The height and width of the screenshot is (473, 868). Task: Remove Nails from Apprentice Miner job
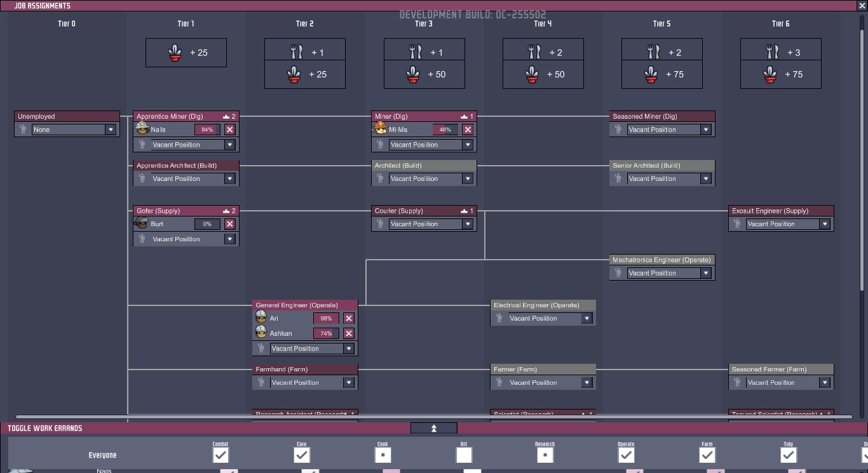coord(230,130)
